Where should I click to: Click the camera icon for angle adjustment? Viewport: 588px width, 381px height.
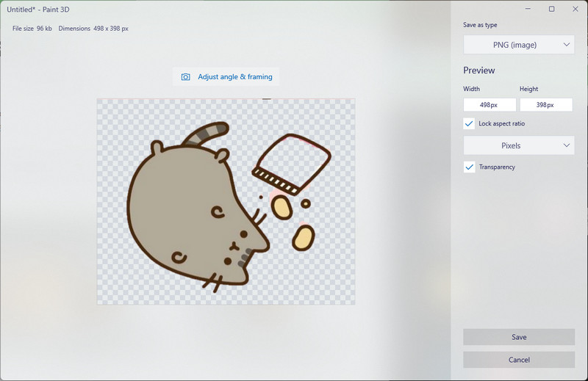pos(186,77)
